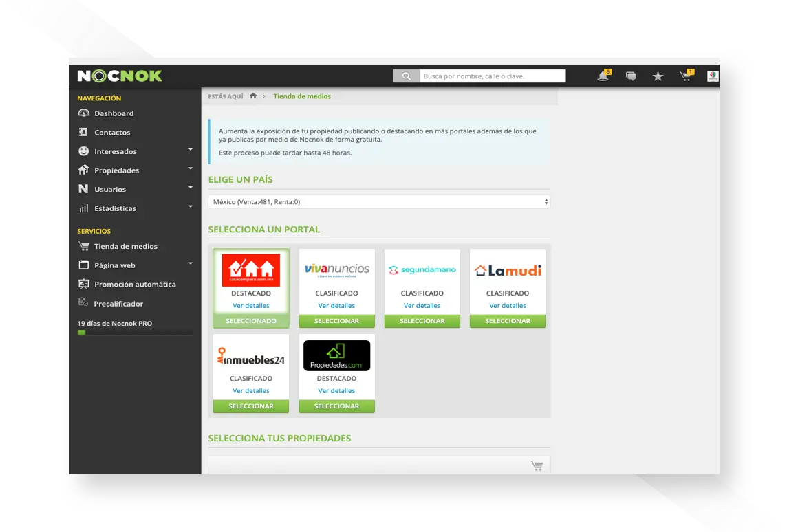Open Página web menu item
The width and height of the screenshot is (787, 532).
tap(114, 265)
